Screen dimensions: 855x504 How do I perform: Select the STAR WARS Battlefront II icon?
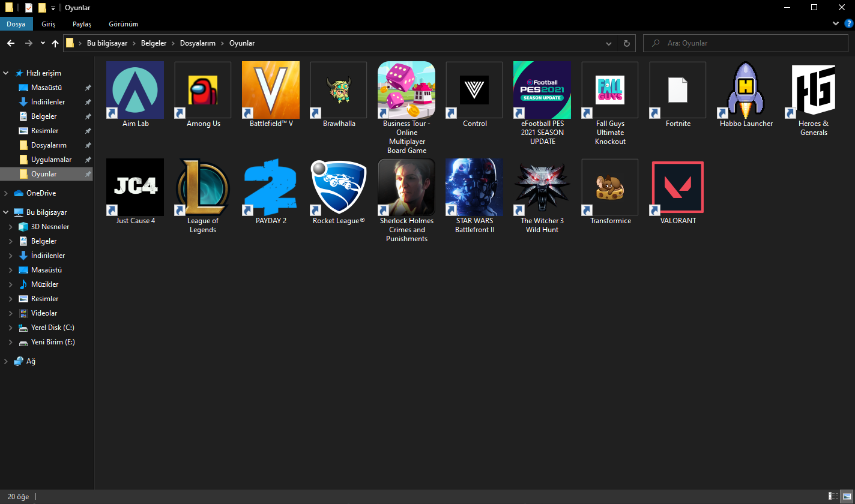[x=474, y=187]
